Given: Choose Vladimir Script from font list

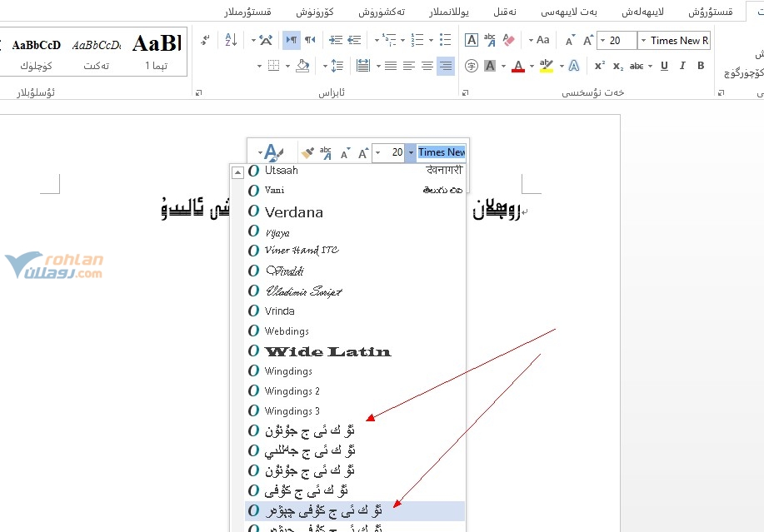Looking at the screenshot, I should (x=355, y=291).
